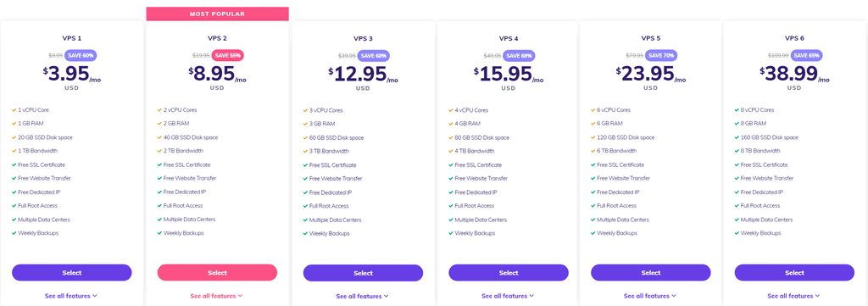Viewport: 868px width, 306px height.
Task: Click the crossed-out $79.95 price on VPS 5
Action: tap(634, 55)
